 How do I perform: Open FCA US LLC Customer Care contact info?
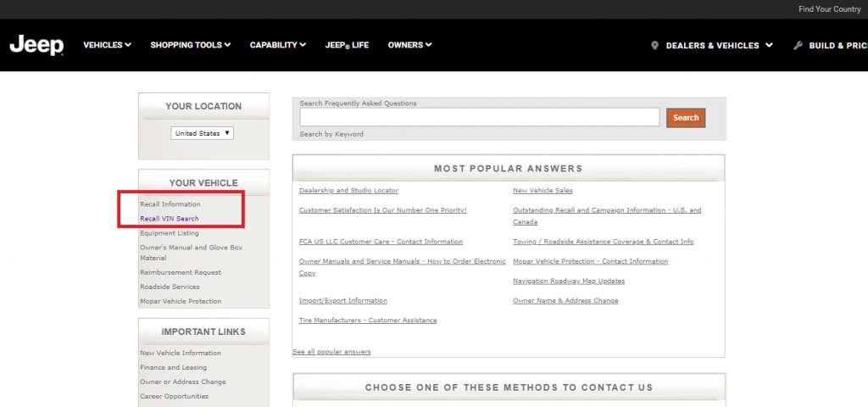click(x=381, y=242)
